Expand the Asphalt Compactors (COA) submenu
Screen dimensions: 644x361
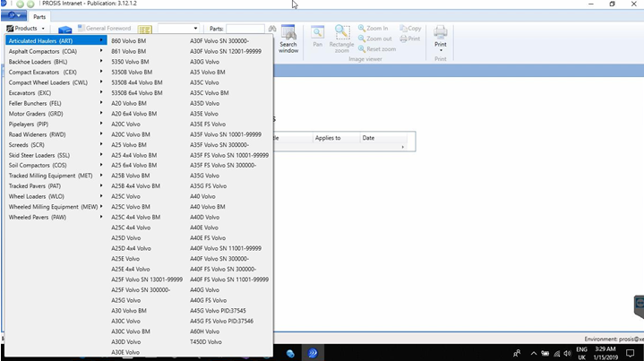point(42,51)
